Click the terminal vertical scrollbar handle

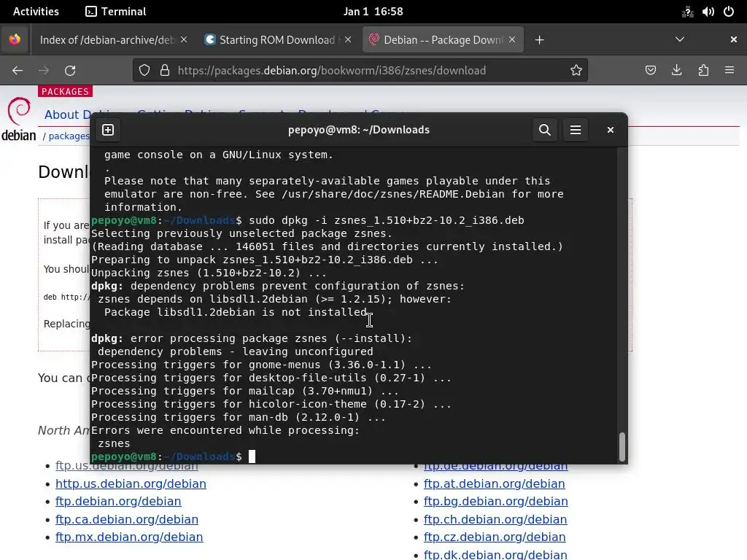622,447
